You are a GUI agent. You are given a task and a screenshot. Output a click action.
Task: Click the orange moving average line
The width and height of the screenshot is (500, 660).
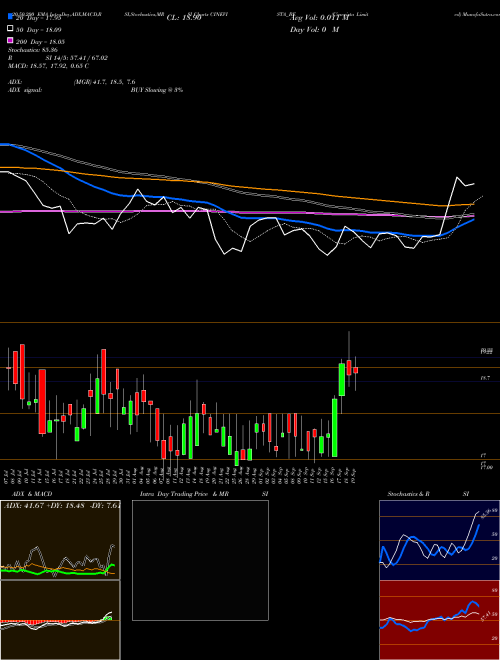[236, 186]
